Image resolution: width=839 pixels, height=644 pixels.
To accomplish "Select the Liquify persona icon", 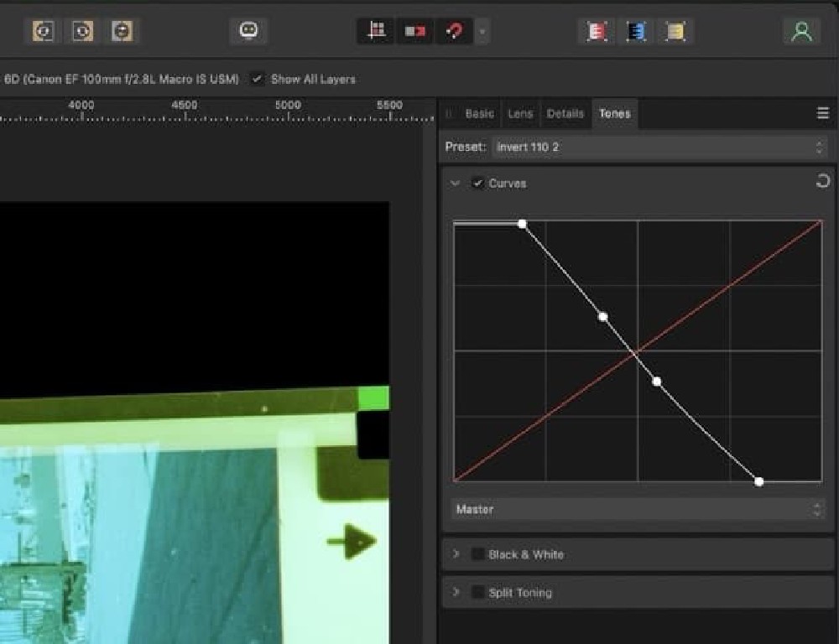I will [82, 31].
